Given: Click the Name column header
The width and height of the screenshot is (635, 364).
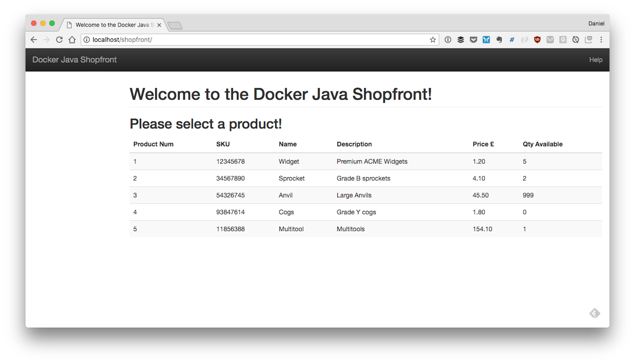Looking at the screenshot, I should tap(288, 144).
